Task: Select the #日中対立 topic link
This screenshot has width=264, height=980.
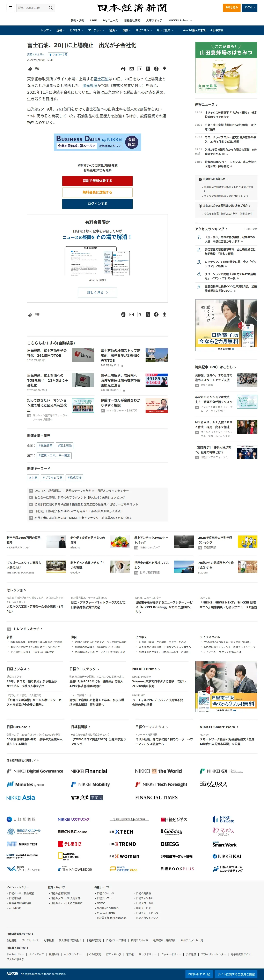Action: point(217,30)
